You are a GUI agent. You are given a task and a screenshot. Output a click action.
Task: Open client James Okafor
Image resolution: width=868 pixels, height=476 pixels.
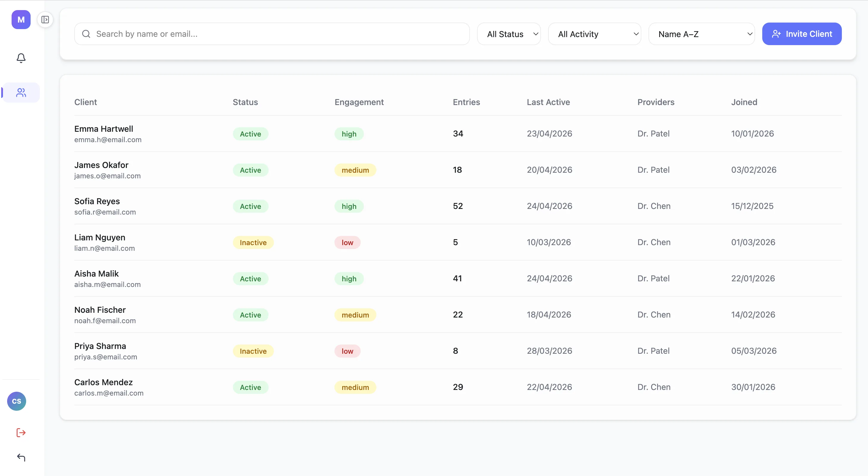click(101, 165)
